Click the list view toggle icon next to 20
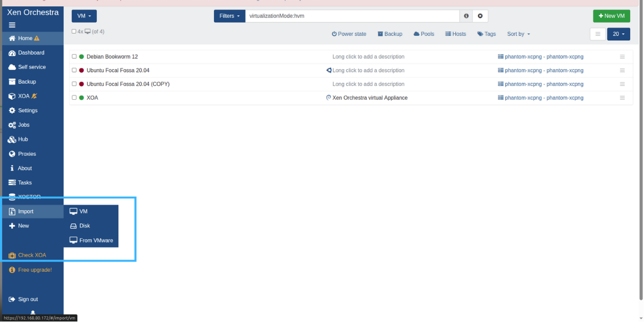The height and width of the screenshot is (322, 644). point(597,34)
